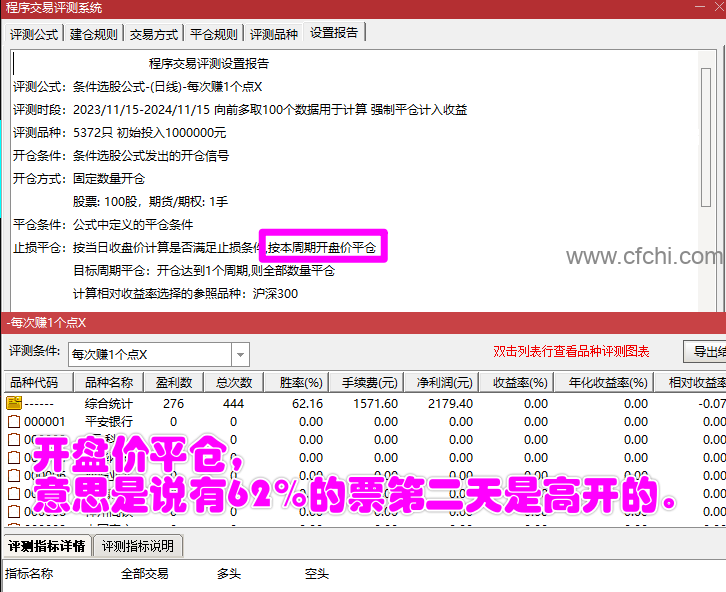Image resolution: width=726 pixels, height=592 pixels.
Task: Click the 1571.60 commission value
Action: click(376, 404)
